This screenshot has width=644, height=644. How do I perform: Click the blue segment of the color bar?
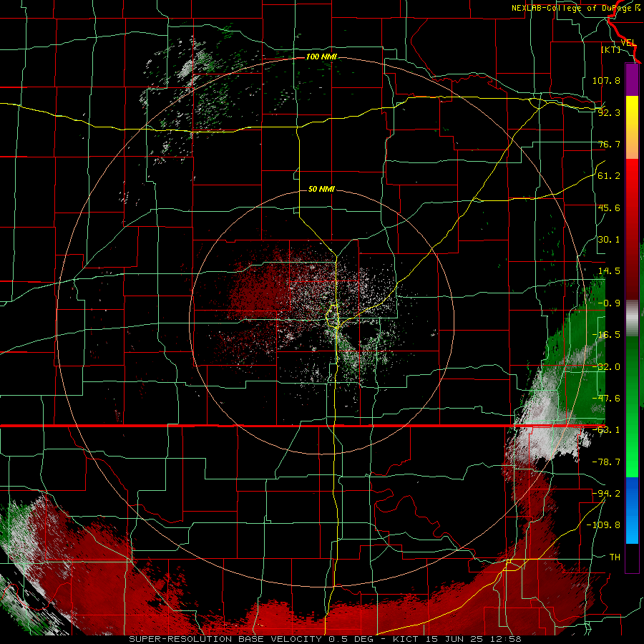632,510
